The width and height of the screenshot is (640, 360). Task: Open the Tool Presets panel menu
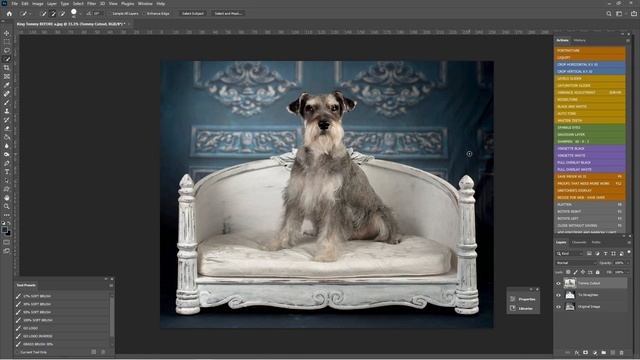[x=111, y=285]
